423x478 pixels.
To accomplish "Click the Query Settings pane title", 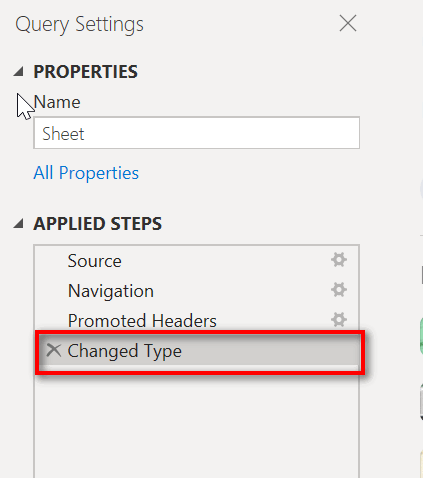I will click(79, 24).
